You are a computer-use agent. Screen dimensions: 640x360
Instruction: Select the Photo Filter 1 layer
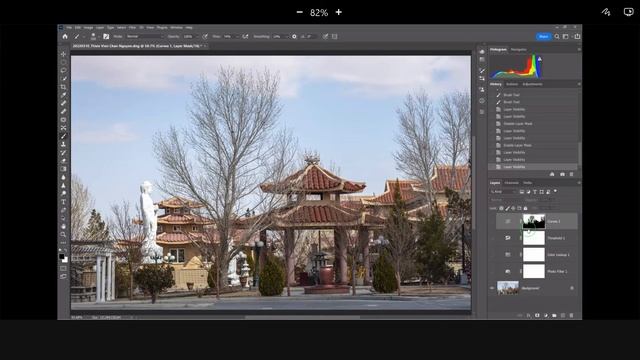click(558, 271)
